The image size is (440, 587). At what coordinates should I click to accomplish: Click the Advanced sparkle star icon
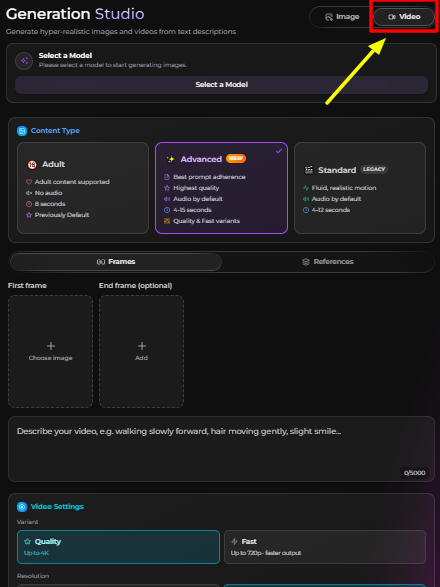(170, 159)
